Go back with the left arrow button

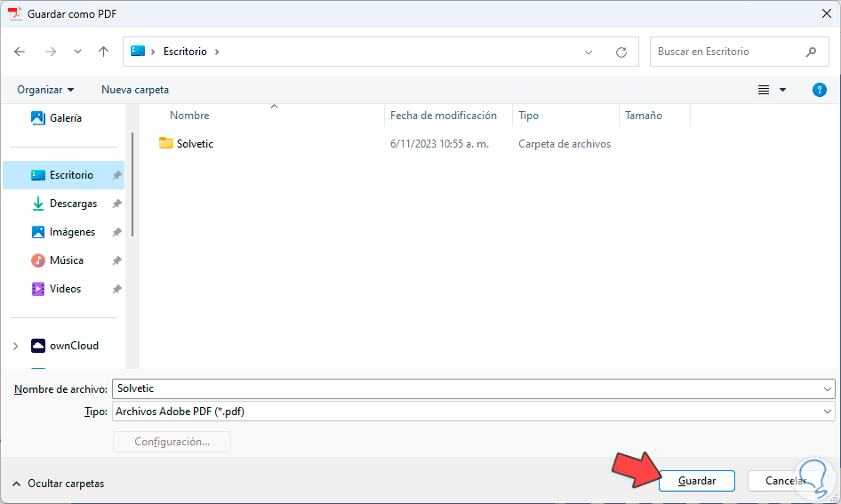click(20, 52)
